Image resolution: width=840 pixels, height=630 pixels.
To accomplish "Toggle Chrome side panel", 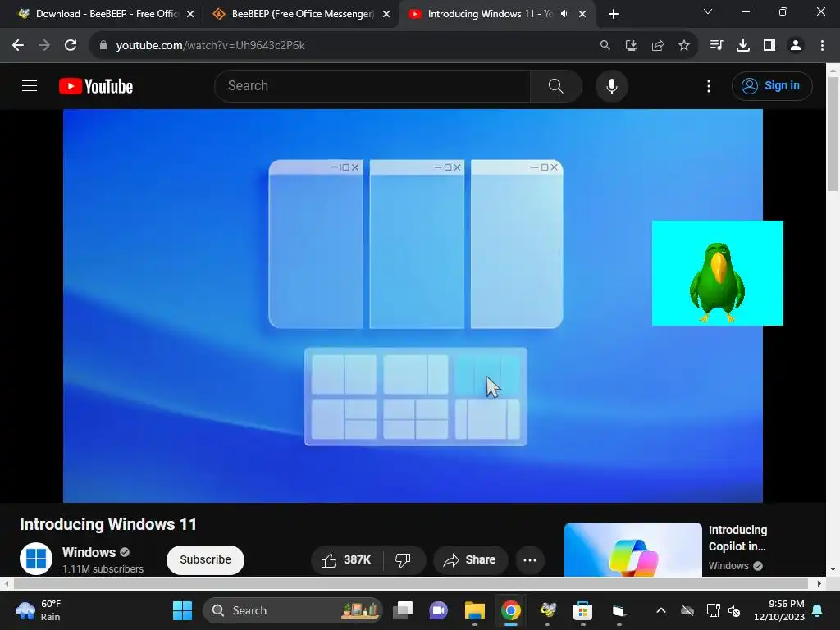I will [x=769, y=46].
